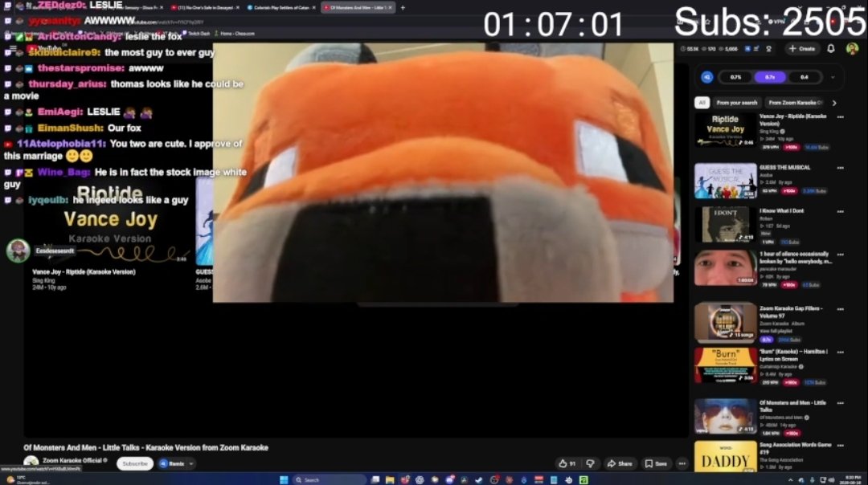Click the Remix button

click(172, 463)
